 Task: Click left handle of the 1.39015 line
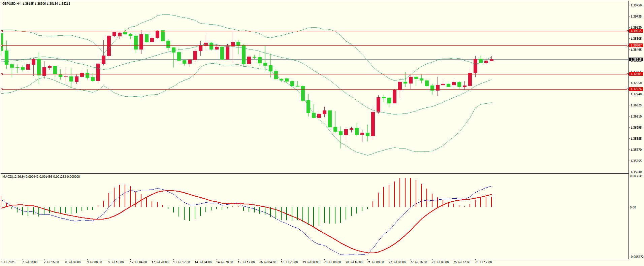[x=2, y=31]
